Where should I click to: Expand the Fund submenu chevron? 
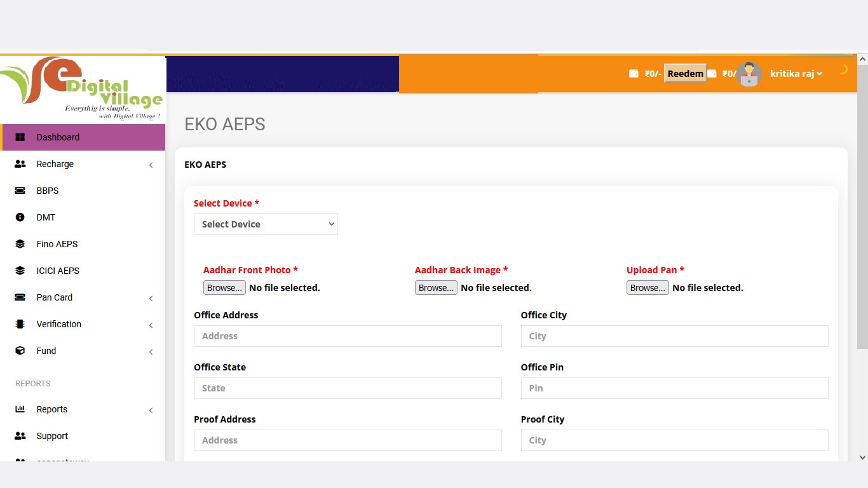point(151,352)
